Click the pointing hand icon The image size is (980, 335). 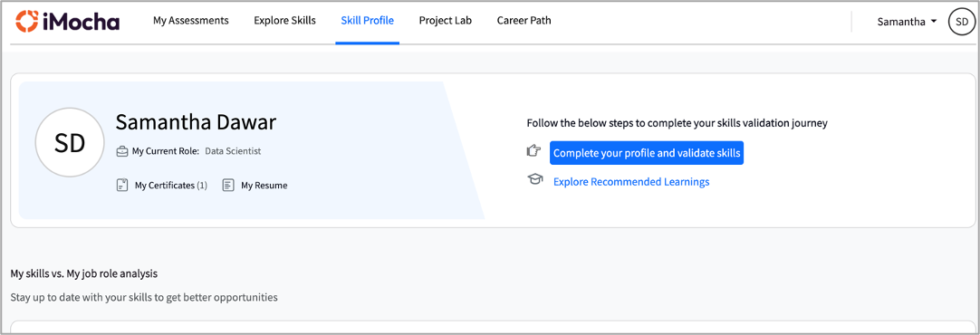pyautogui.click(x=533, y=150)
